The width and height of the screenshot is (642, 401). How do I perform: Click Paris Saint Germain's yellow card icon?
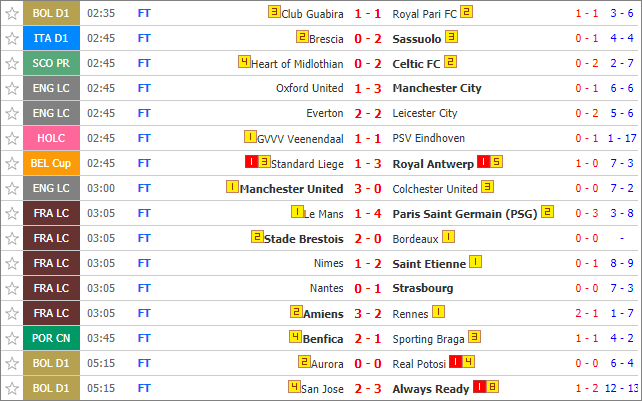[547, 212]
